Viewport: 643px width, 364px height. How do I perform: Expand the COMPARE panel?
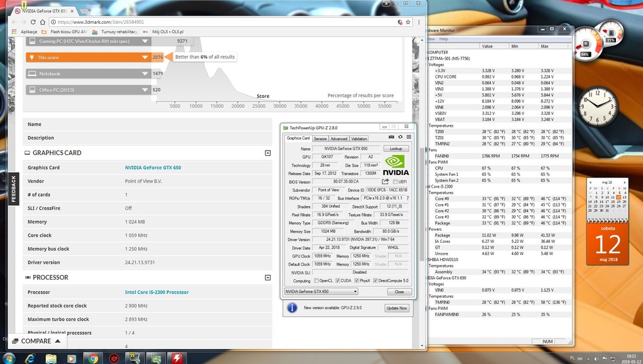click(36, 341)
